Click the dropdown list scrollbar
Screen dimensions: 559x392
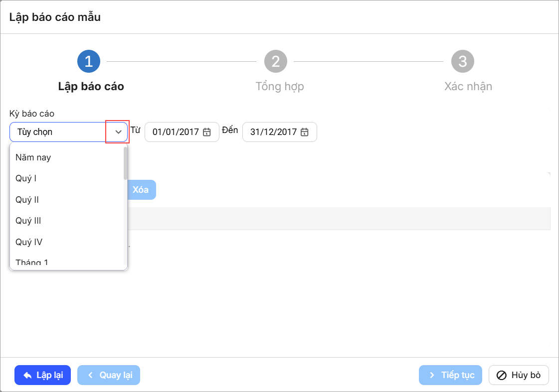click(125, 164)
